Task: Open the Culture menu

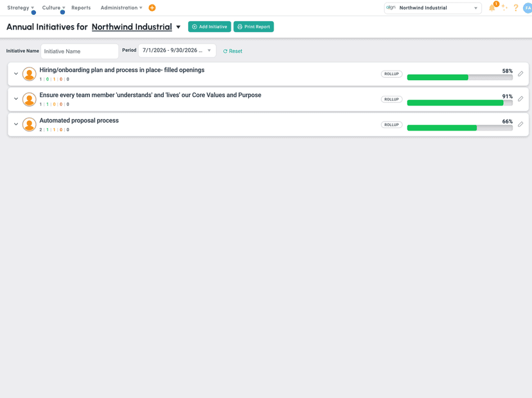Action: pyautogui.click(x=53, y=8)
